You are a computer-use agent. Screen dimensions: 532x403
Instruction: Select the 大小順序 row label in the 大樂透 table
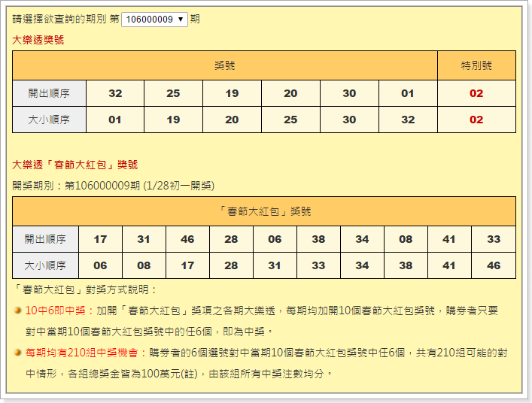click(49, 120)
